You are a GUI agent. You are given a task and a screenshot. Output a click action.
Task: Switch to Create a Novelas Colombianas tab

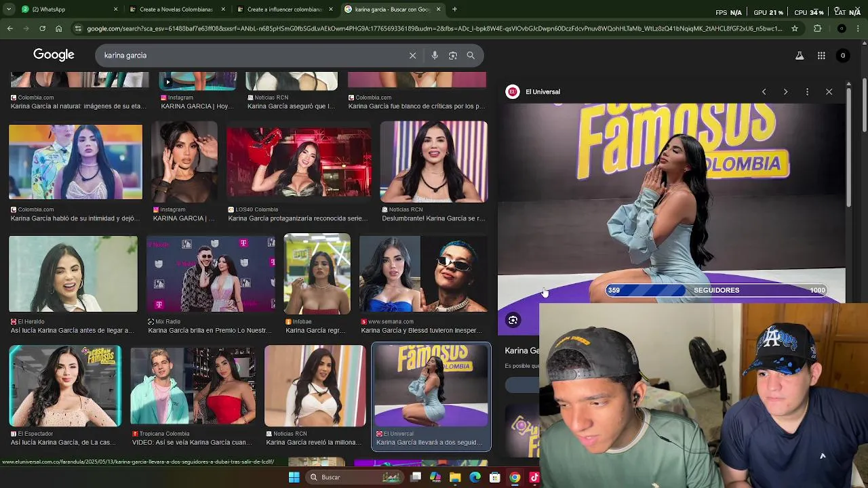[176, 9]
